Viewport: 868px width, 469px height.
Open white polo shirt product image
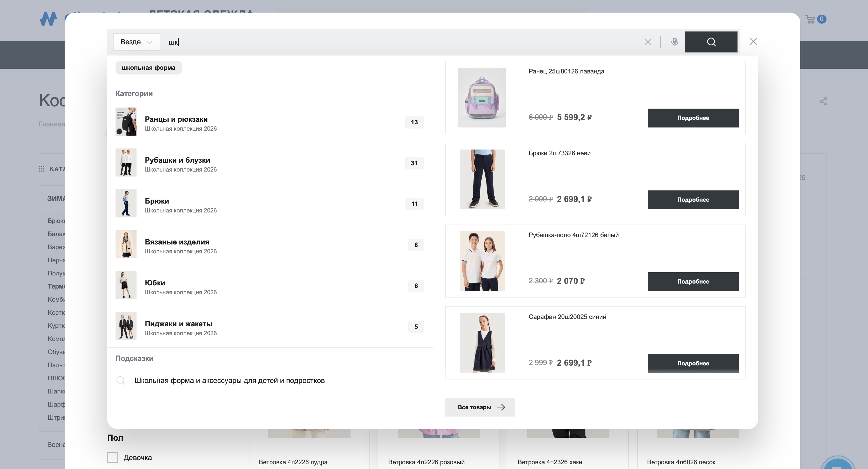(482, 261)
